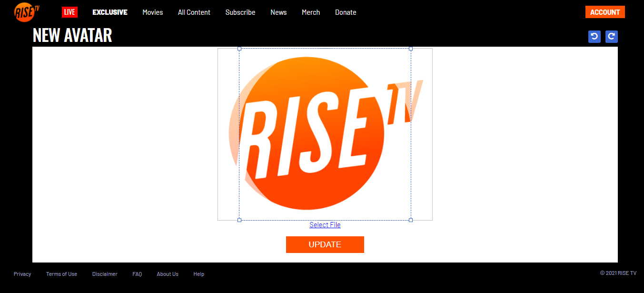The height and width of the screenshot is (293, 644).
Task: Open the About Us link
Action: pyautogui.click(x=168, y=274)
